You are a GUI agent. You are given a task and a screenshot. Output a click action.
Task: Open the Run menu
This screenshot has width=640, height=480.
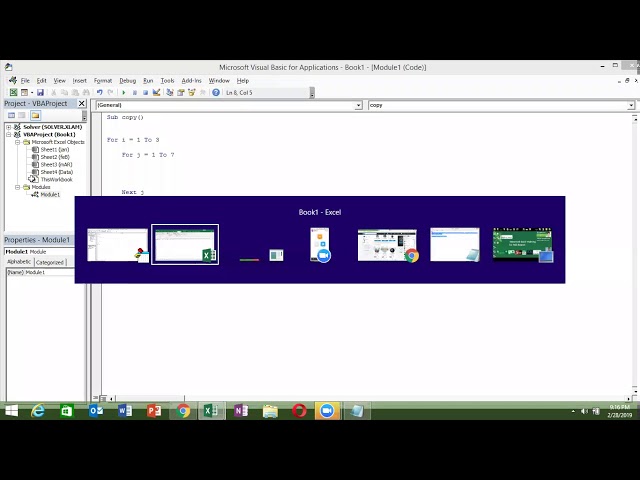tap(148, 81)
